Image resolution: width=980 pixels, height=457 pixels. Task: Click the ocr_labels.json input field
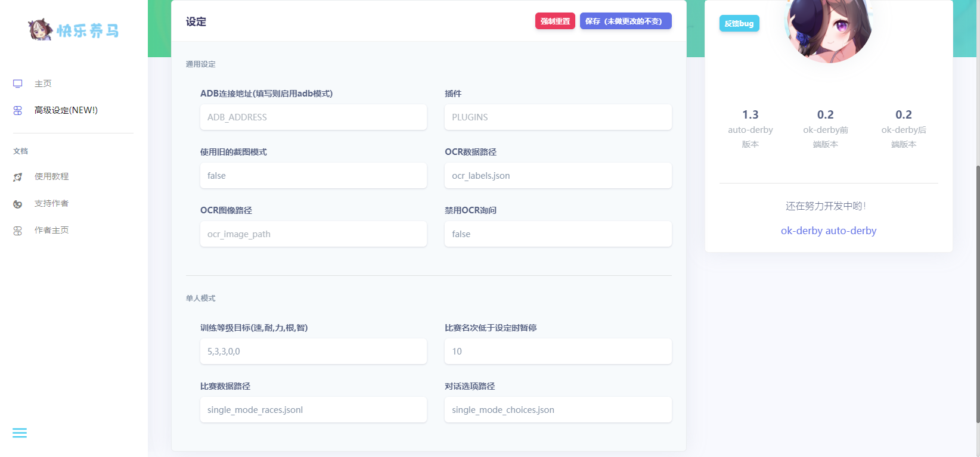[x=558, y=176]
